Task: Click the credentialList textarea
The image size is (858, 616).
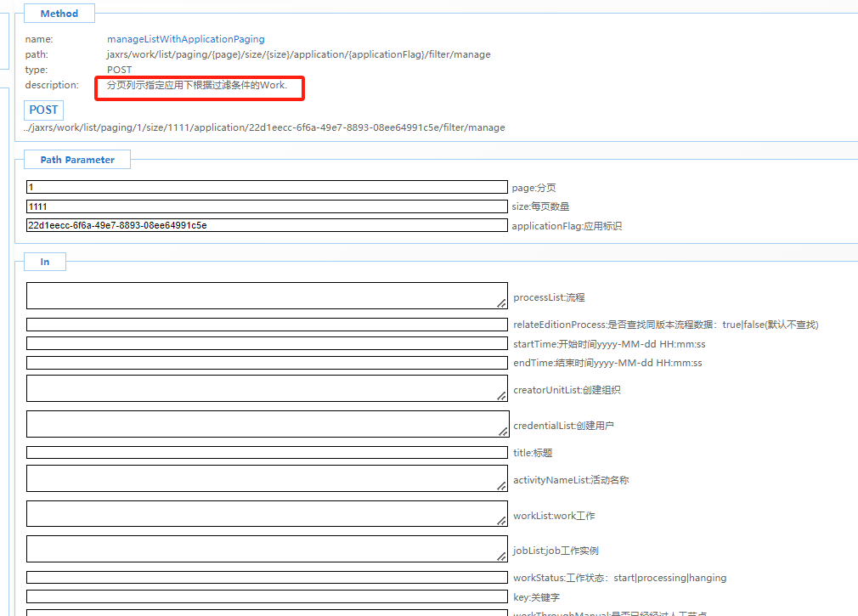Action: (267, 424)
